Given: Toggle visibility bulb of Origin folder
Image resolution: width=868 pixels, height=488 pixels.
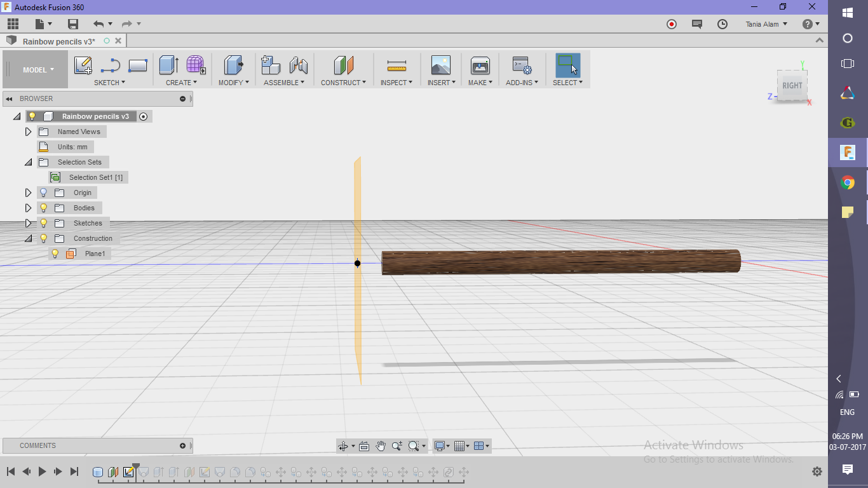Looking at the screenshot, I should 44,193.
